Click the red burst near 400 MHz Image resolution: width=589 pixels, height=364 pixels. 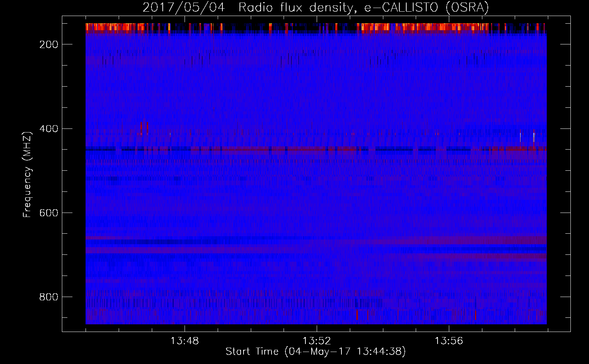(x=143, y=128)
